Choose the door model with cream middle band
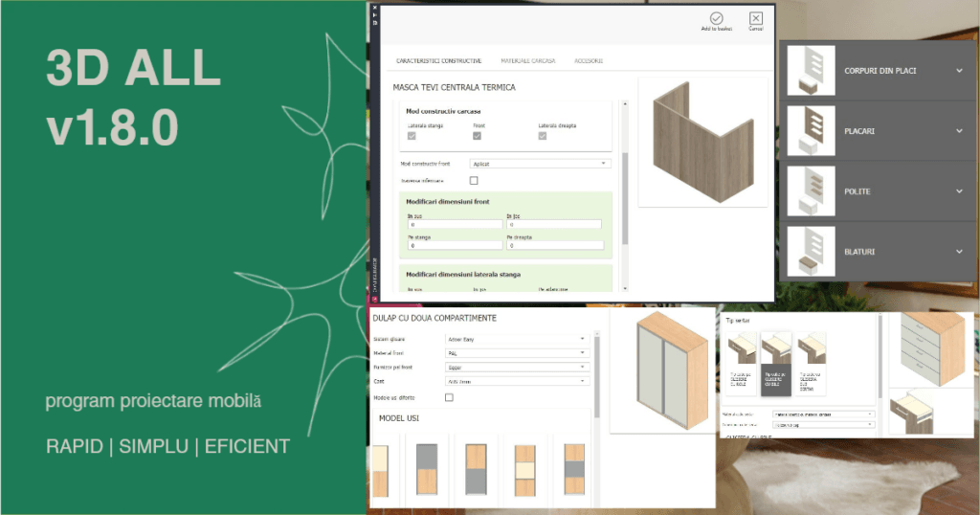 coord(524,471)
